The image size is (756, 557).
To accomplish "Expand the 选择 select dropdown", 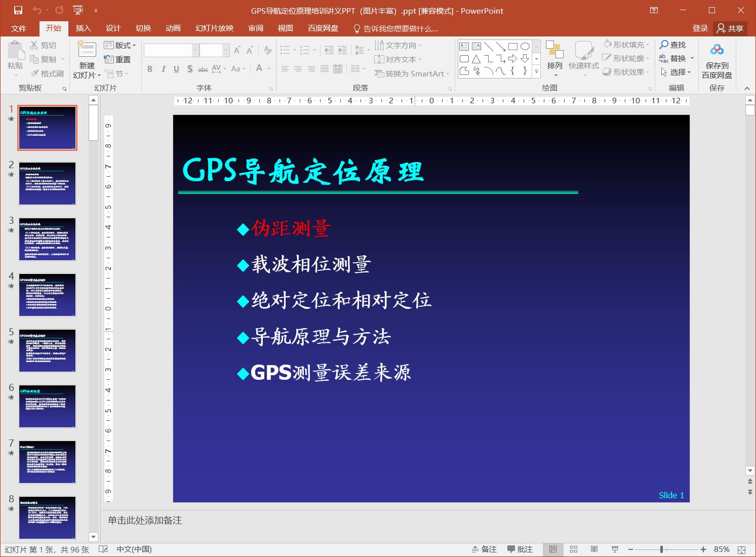I will (x=676, y=72).
